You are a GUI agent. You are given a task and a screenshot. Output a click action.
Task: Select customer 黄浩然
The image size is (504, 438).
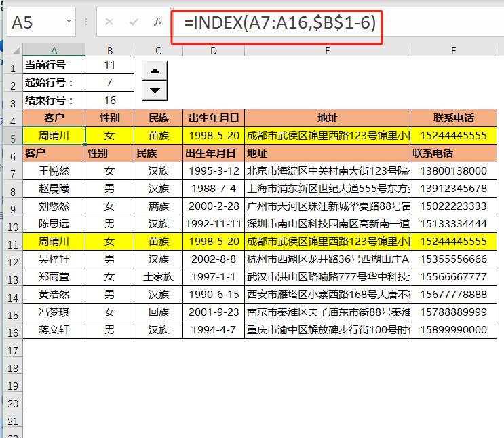[x=54, y=295]
